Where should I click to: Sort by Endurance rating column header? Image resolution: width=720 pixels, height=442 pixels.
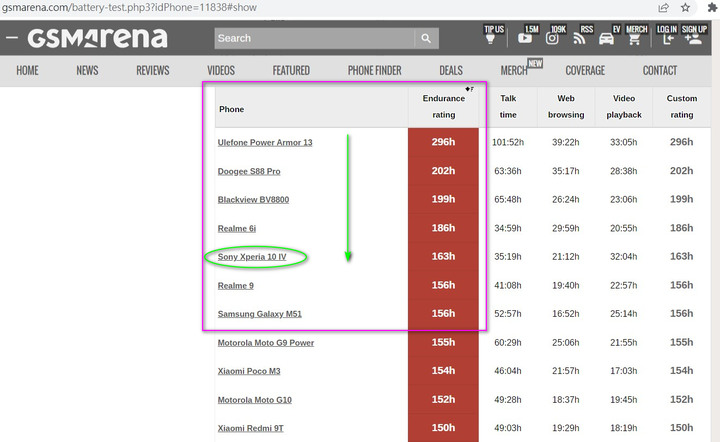coord(444,106)
